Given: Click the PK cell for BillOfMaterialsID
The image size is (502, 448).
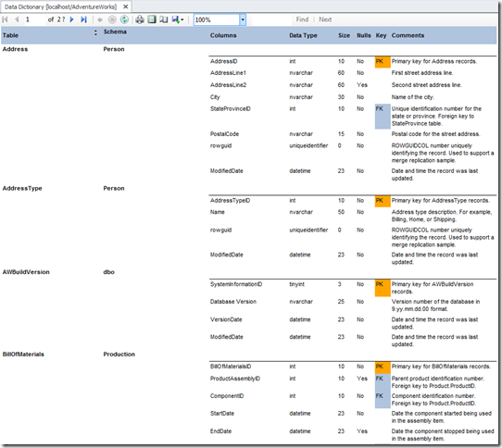Looking at the screenshot, I should click(383, 367).
